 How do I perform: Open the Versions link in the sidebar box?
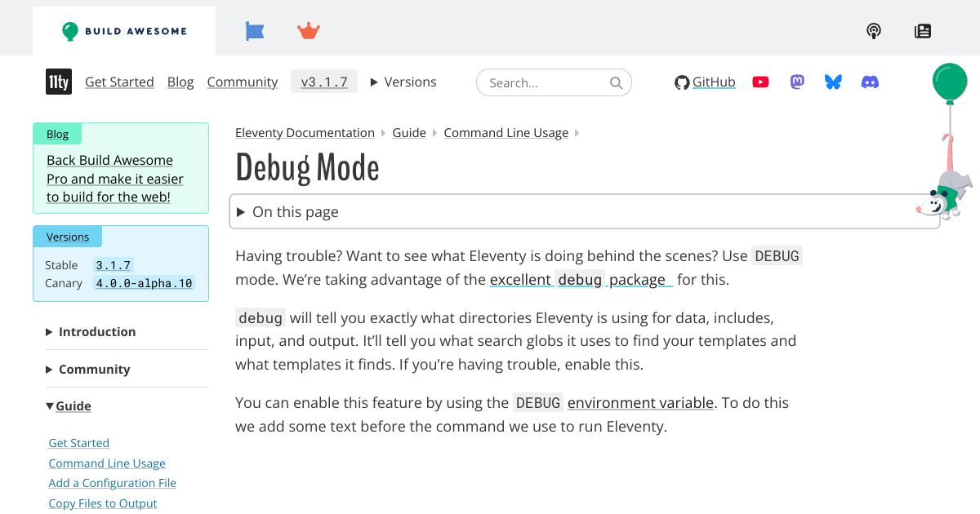(x=68, y=237)
